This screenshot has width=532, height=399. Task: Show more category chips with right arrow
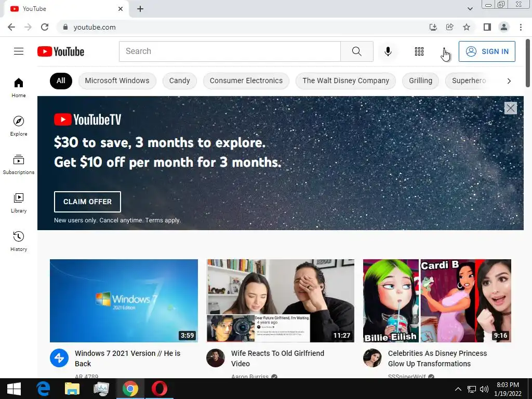click(509, 81)
